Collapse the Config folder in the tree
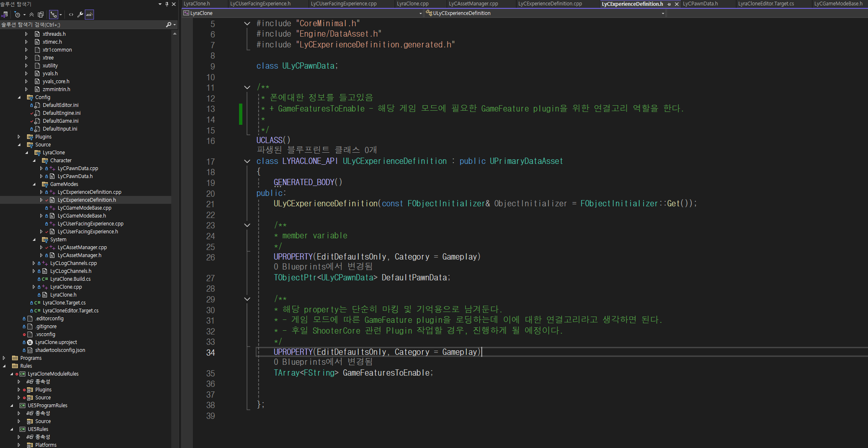 (x=19, y=97)
